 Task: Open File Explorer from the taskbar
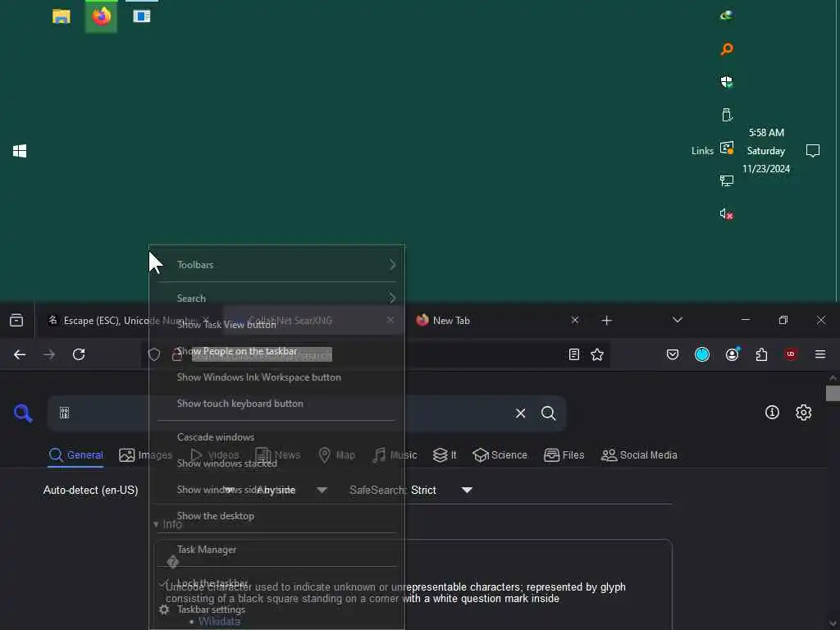pyautogui.click(x=61, y=16)
